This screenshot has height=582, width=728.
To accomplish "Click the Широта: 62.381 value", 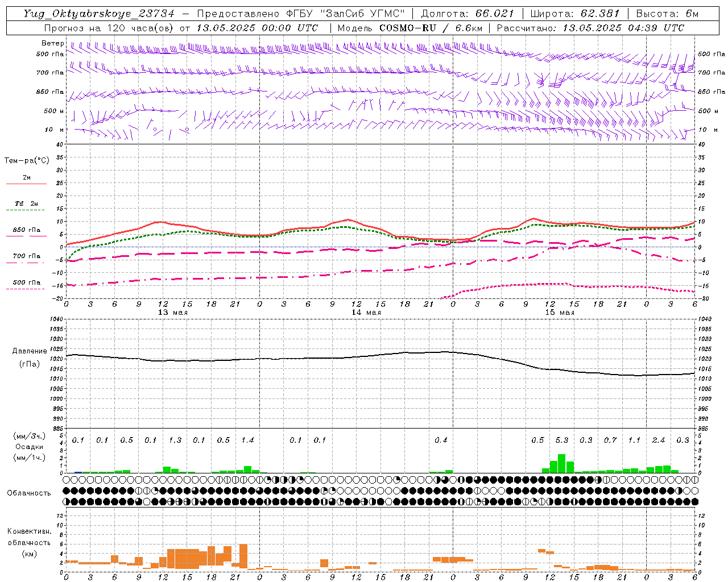I will (575, 14).
